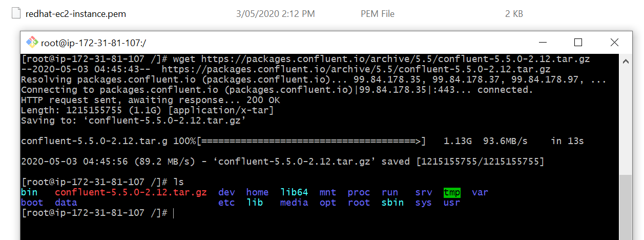Image resolution: width=644 pixels, height=240 pixels.
Task: Click the terminal window title text
Action: 93,43
